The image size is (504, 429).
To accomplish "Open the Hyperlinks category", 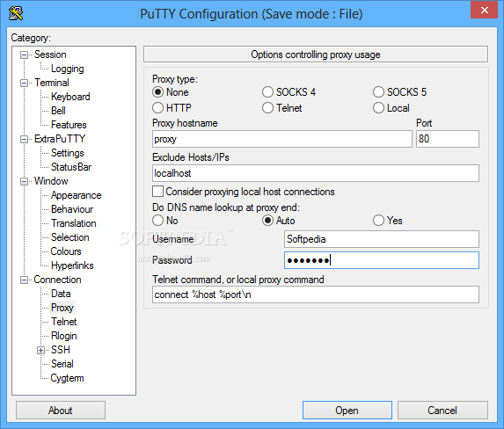I will 72,265.
